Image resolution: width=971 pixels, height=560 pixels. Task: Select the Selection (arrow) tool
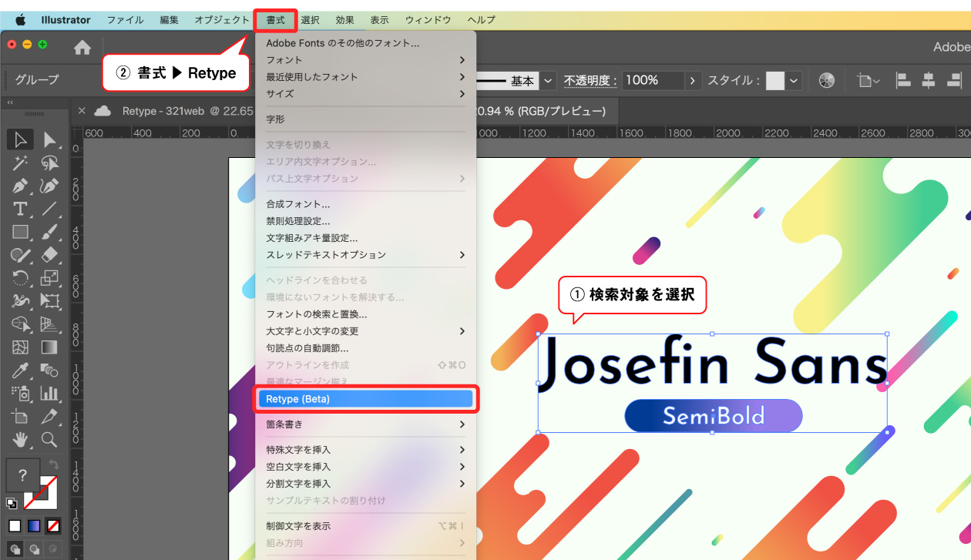21,139
